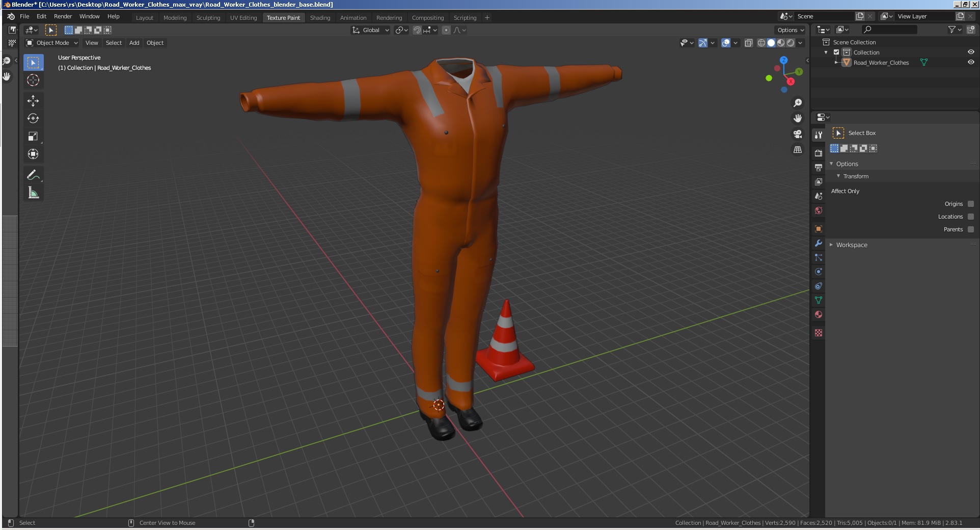Switch to the UV Editing workspace tab
Image resolution: width=980 pixels, height=530 pixels.
pos(243,18)
